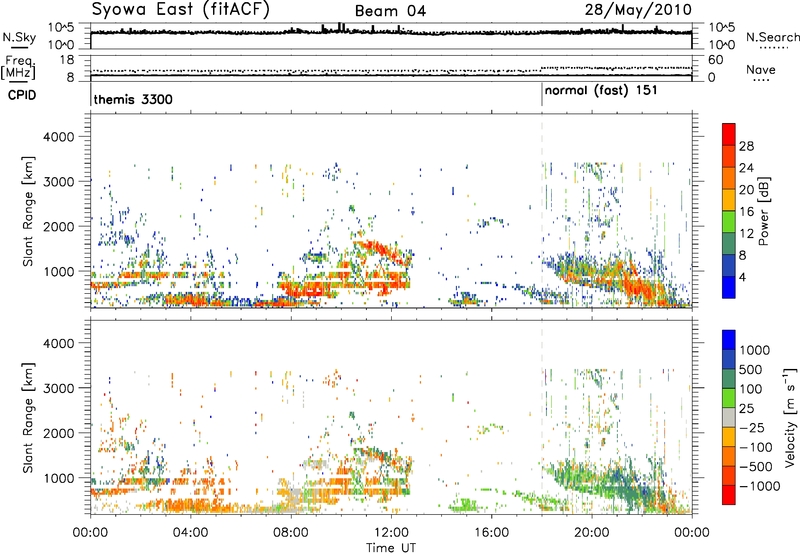The image size is (800, 554).
Task: Click the -25 tick on Velocity colorbar
Action: pyautogui.click(x=751, y=427)
